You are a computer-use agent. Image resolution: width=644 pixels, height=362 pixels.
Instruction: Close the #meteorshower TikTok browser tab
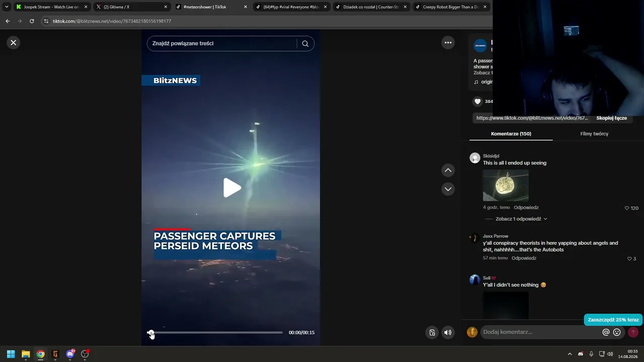[246, 7]
